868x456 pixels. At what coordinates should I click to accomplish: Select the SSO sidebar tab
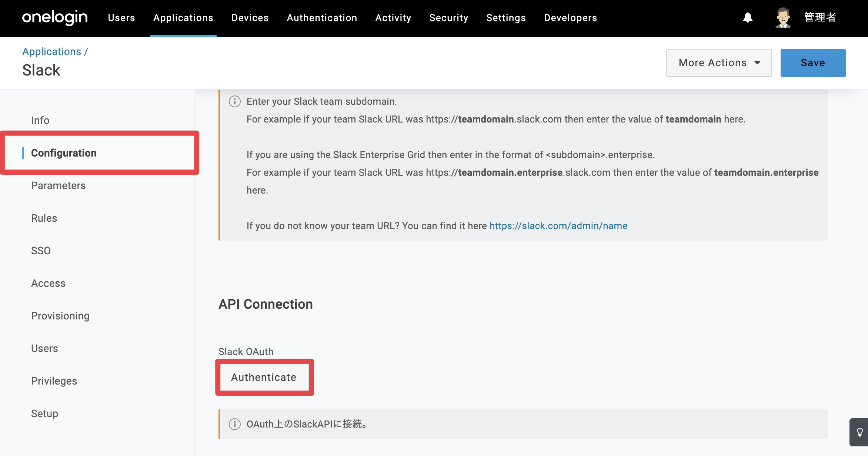(41, 251)
